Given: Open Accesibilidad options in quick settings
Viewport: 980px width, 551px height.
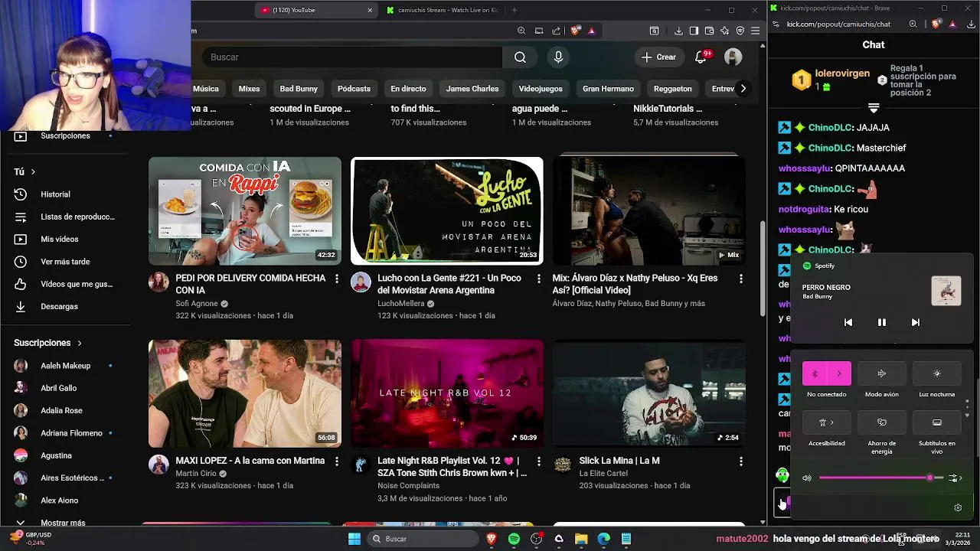Looking at the screenshot, I should pyautogui.click(x=827, y=422).
